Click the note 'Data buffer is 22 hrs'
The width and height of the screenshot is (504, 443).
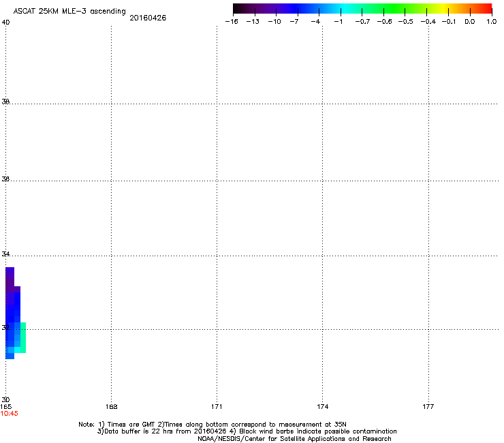[136, 431]
